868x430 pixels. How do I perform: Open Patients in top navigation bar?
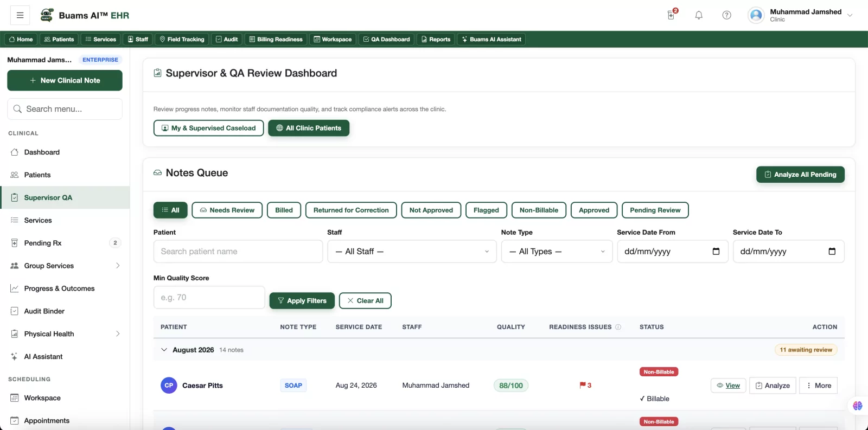coord(59,39)
